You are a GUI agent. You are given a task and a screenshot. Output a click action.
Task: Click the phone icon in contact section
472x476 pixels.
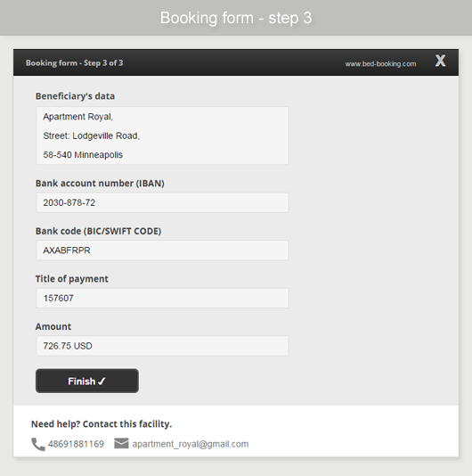38,444
